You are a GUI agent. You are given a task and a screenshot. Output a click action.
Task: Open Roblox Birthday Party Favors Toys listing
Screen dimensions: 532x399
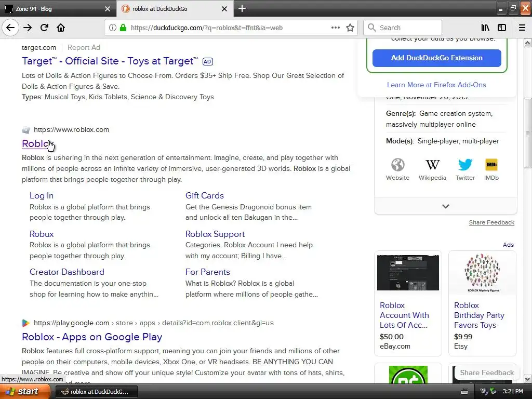[479, 315]
